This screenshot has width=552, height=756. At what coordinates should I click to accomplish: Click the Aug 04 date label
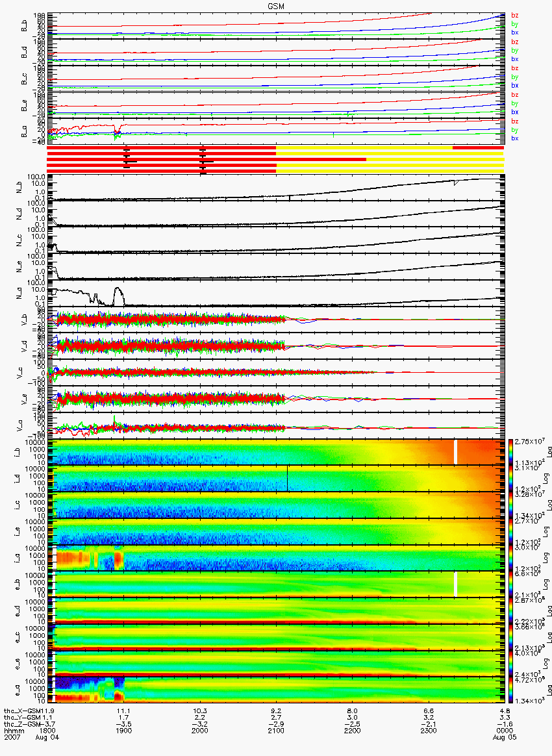coord(47,738)
